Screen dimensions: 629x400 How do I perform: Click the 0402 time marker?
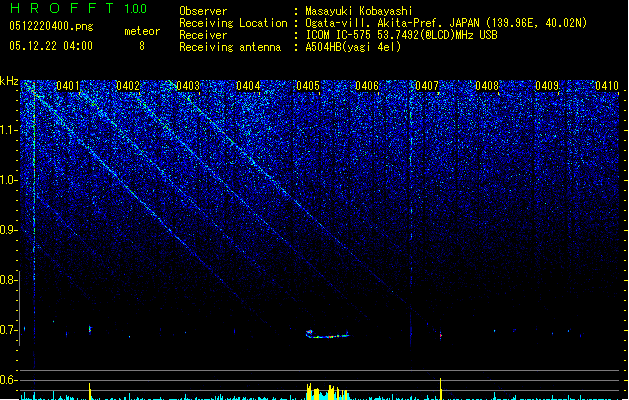[x=128, y=86]
